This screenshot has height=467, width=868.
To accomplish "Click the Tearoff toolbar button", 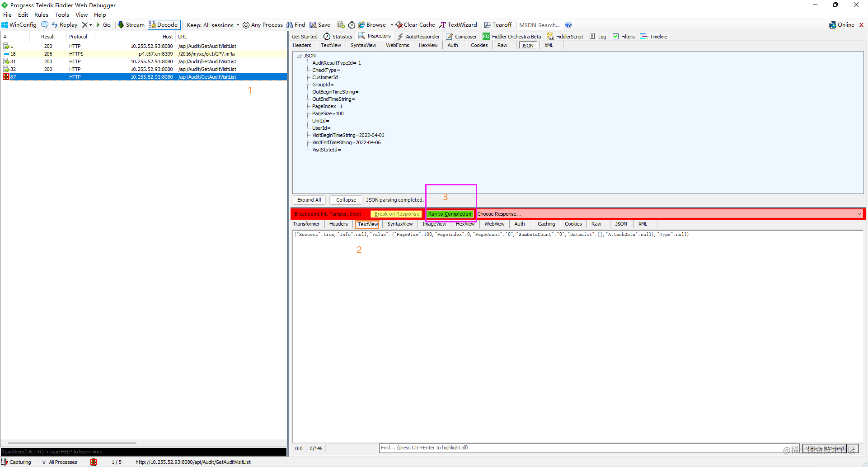I will click(x=498, y=25).
